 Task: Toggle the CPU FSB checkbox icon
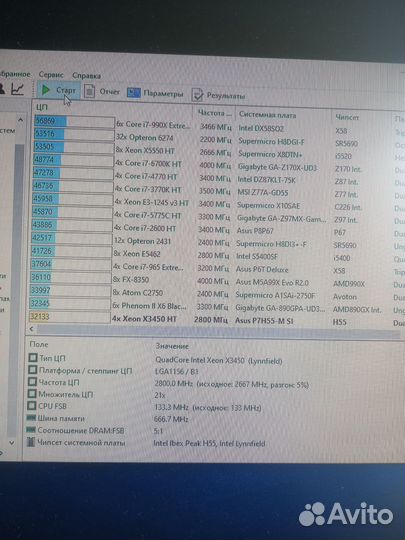point(32,405)
